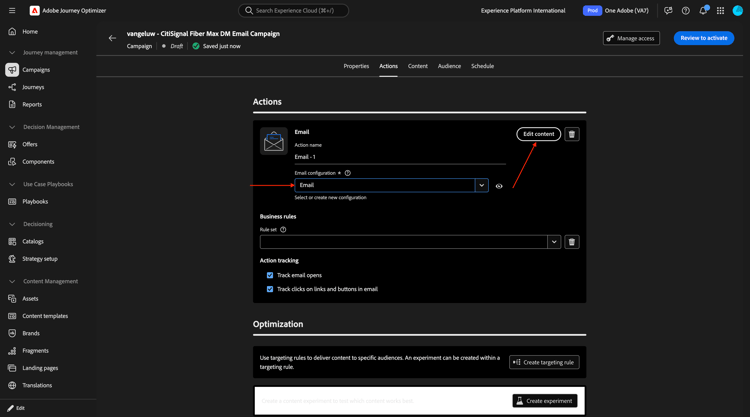This screenshot has width=750, height=417.
Task: Go back with the left arrow
Action: click(112, 38)
